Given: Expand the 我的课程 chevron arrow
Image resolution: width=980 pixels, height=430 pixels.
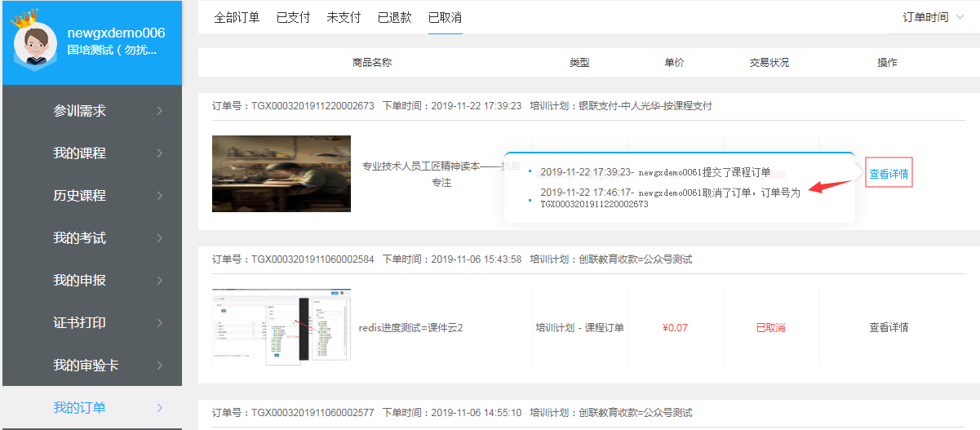Looking at the screenshot, I should [159, 153].
